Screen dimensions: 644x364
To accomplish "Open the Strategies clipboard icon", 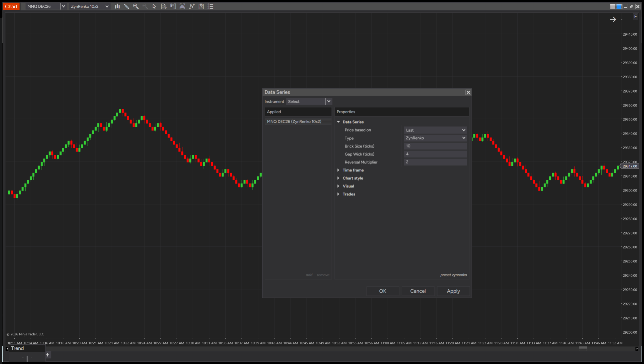I will coord(201,6).
